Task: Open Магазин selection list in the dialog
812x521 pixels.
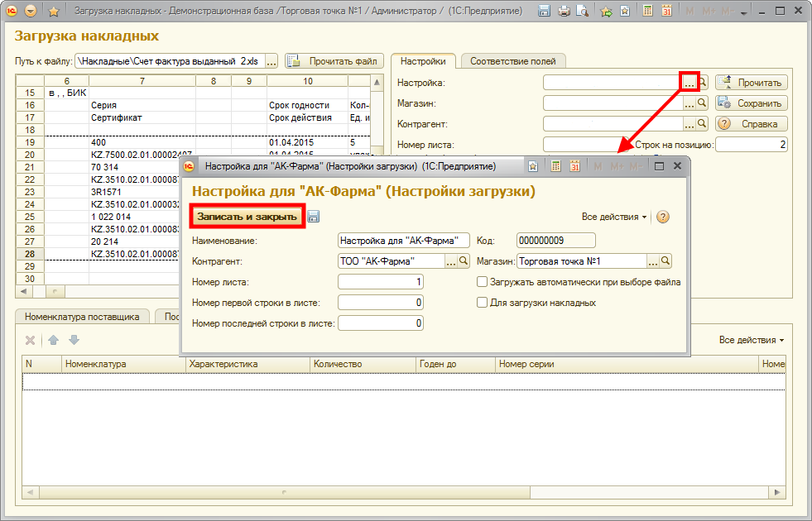Action: click(x=653, y=261)
